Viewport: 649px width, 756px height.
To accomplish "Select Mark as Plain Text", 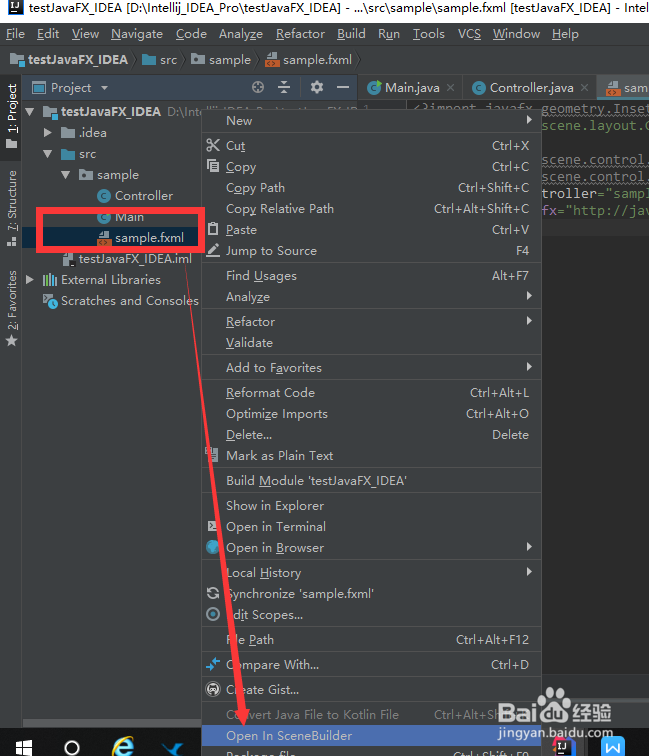I will [371, 456].
